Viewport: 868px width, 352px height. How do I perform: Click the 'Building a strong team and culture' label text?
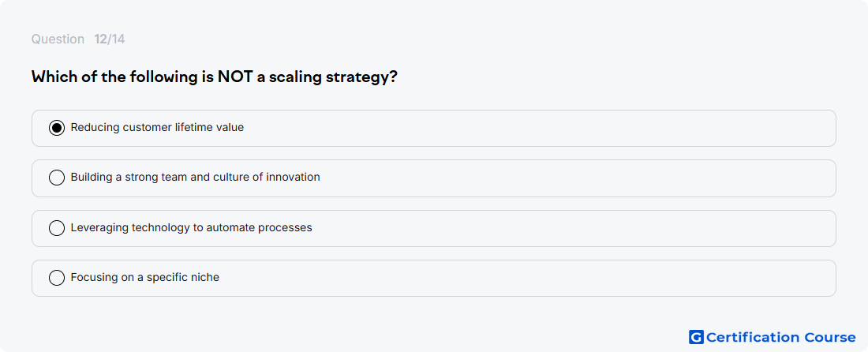pyautogui.click(x=196, y=177)
